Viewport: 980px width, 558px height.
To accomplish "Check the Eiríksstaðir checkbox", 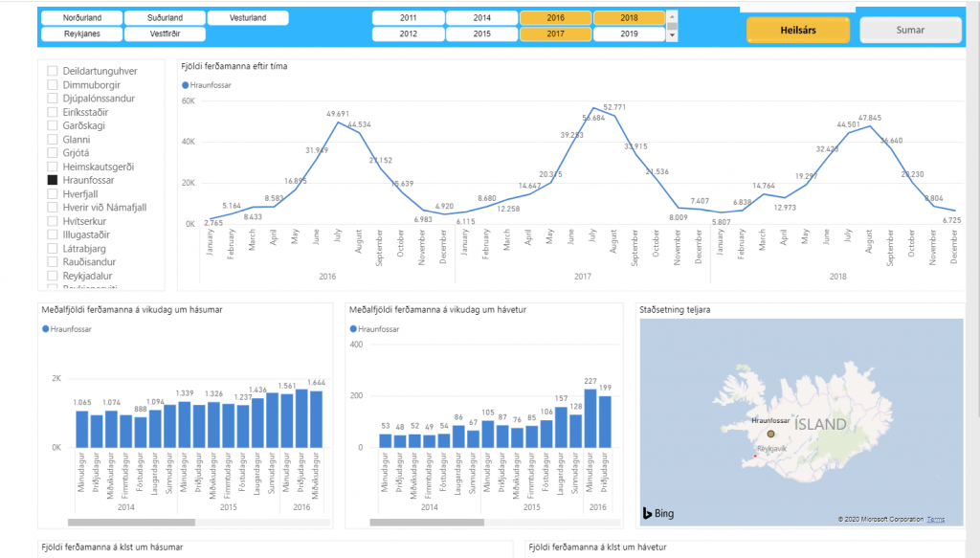I will [53, 113].
